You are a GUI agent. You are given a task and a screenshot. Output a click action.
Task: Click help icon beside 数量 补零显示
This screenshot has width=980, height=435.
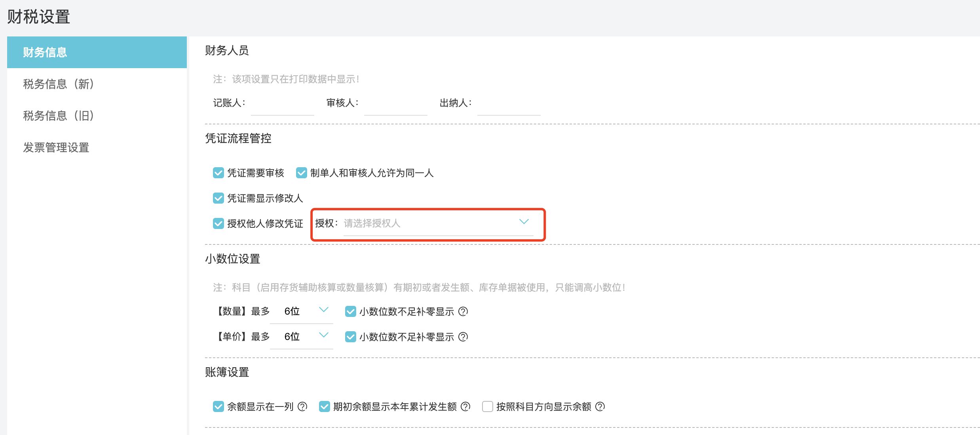click(463, 311)
